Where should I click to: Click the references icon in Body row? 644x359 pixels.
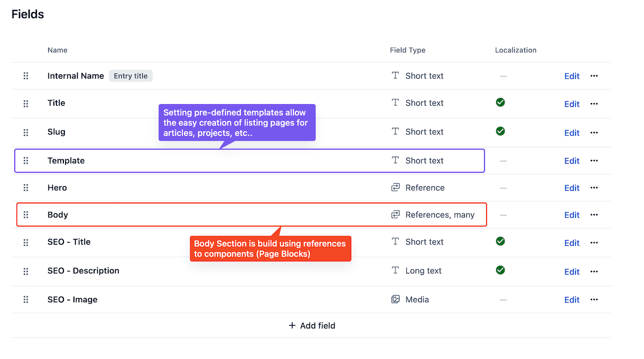click(395, 215)
